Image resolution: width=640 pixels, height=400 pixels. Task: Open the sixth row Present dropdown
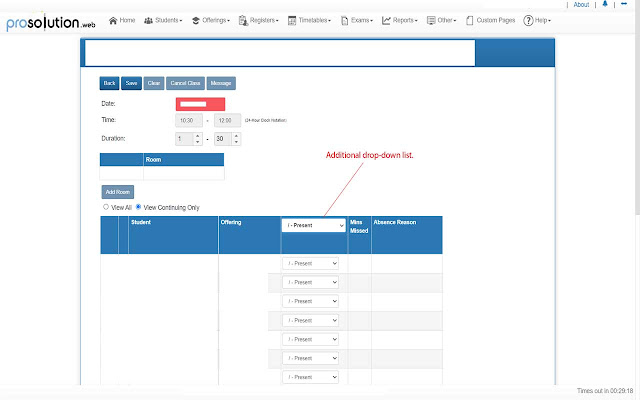pos(311,358)
